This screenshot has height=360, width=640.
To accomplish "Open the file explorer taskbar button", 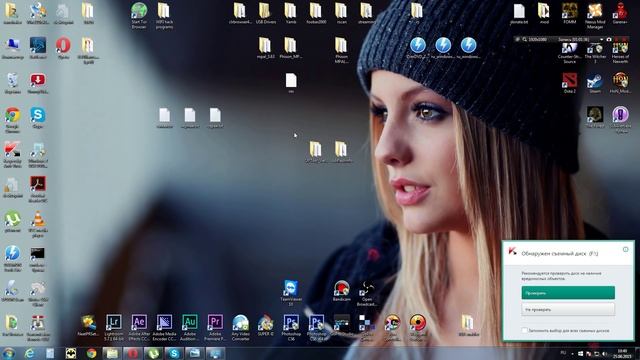I will point(112,353).
